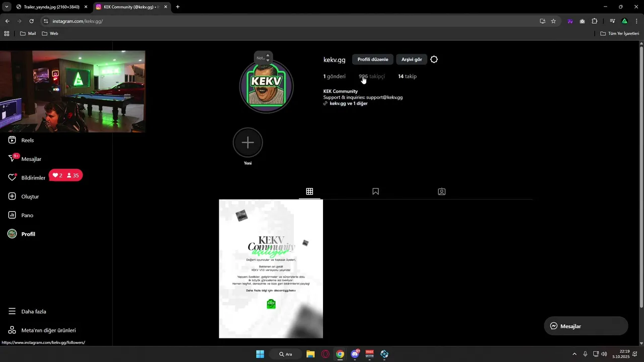644x362 pixels.
Task: Open Opera browser from taskbar
Action: click(326, 354)
